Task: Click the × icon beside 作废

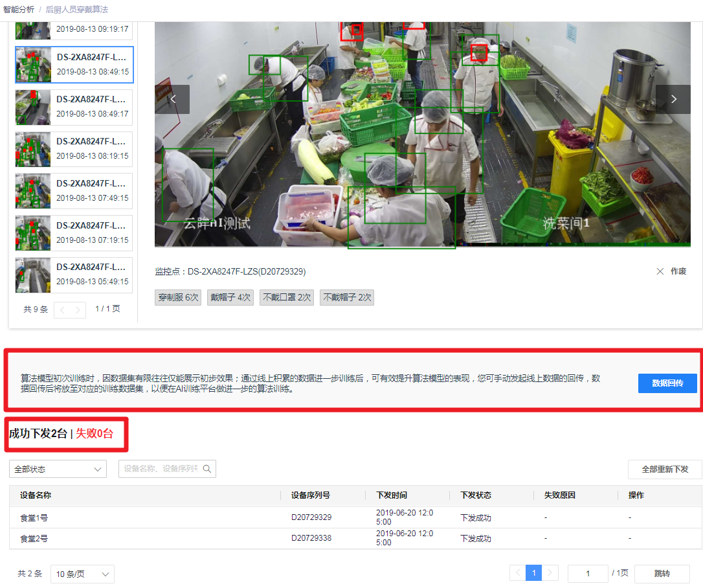Action: click(x=660, y=271)
